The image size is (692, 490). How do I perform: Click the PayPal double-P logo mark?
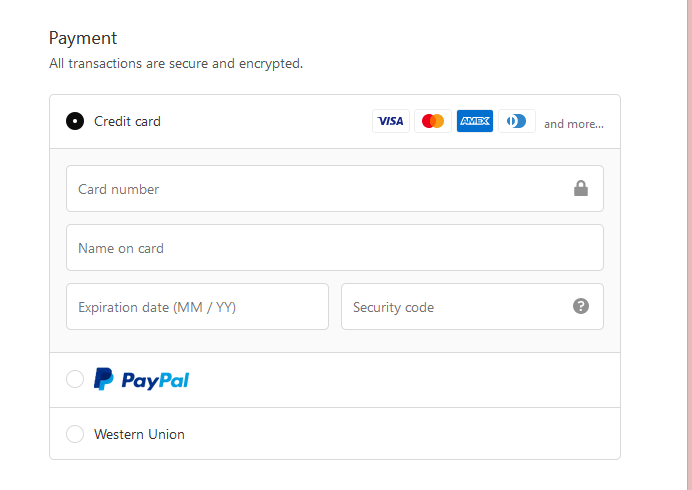pos(104,379)
